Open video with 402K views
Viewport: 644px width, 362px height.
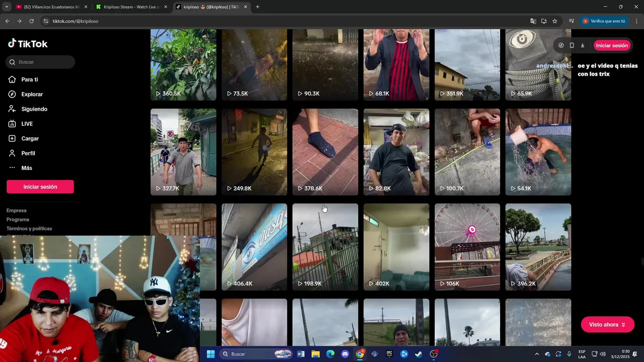pyautogui.click(x=396, y=247)
